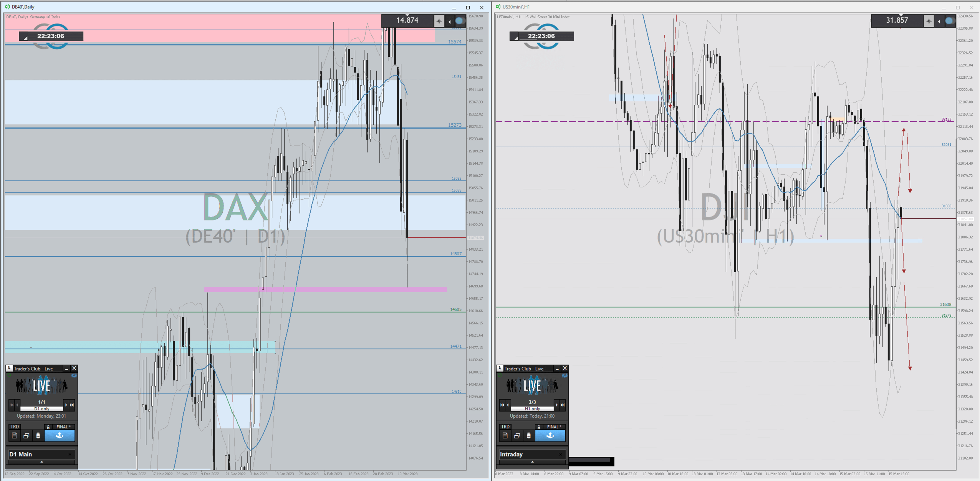Click the 22:23:06 clock on DE40 chart
980x481 pixels.
coord(51,36)
